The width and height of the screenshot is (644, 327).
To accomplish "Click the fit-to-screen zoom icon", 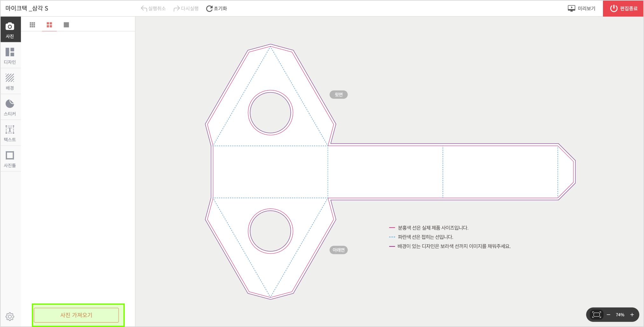I will pyautogui.click(x=597, y=315).
